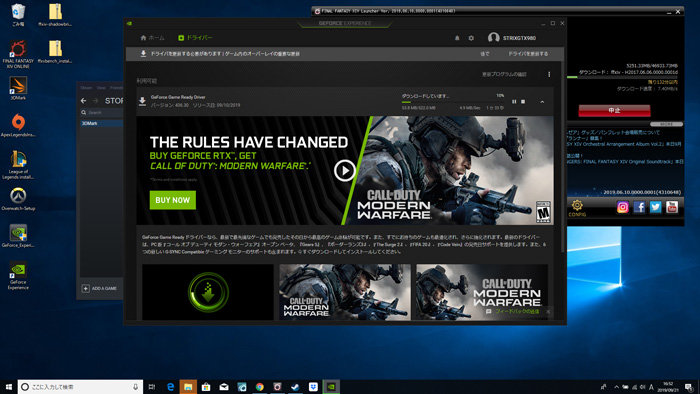
Task: Open Google Chrome from the taskbar
Action: click(259, 387)
